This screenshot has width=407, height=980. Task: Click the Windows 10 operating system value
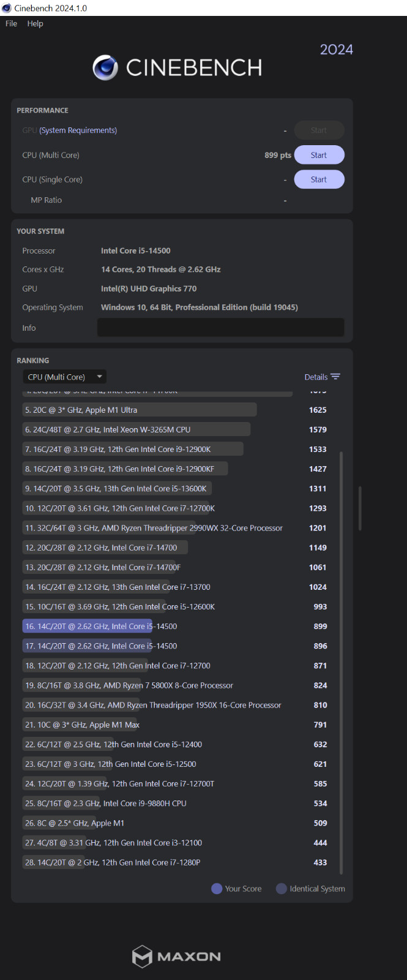[x=200, y=307]
